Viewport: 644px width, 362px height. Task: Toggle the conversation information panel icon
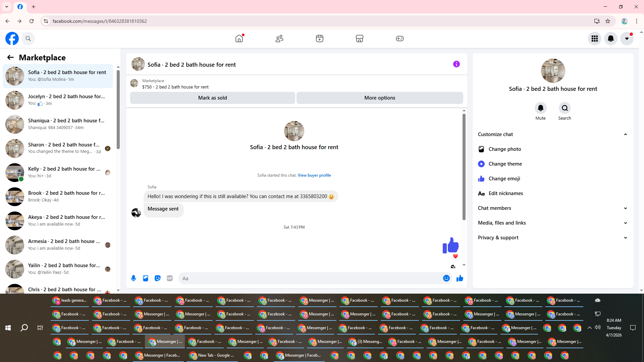456,64
